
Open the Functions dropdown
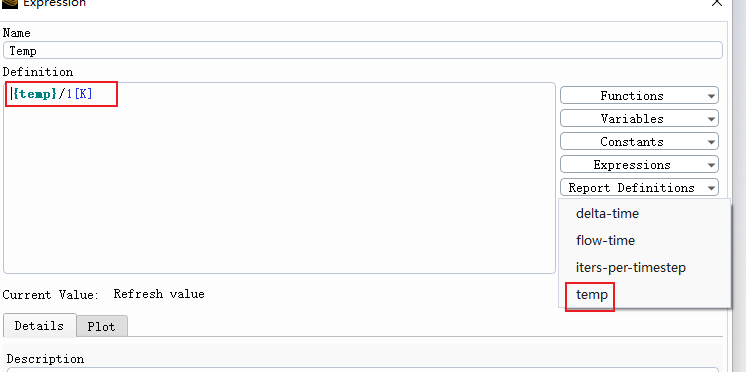(x=639, y=96)
